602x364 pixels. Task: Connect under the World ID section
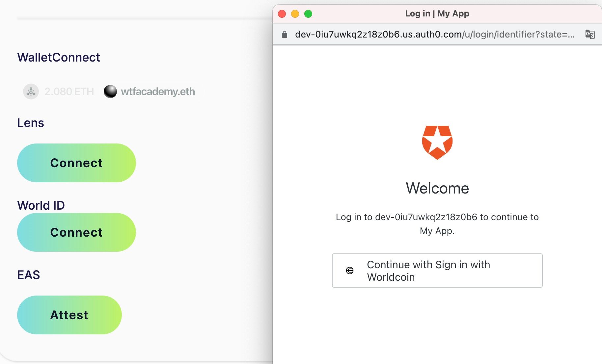[76, 232]
